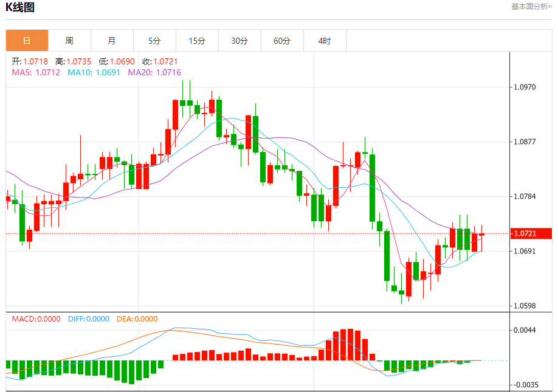Click the 0.0044 MACD axis label
Image resolution: width=558 pixels, height=392 pixels.
[x=525, y=330]
